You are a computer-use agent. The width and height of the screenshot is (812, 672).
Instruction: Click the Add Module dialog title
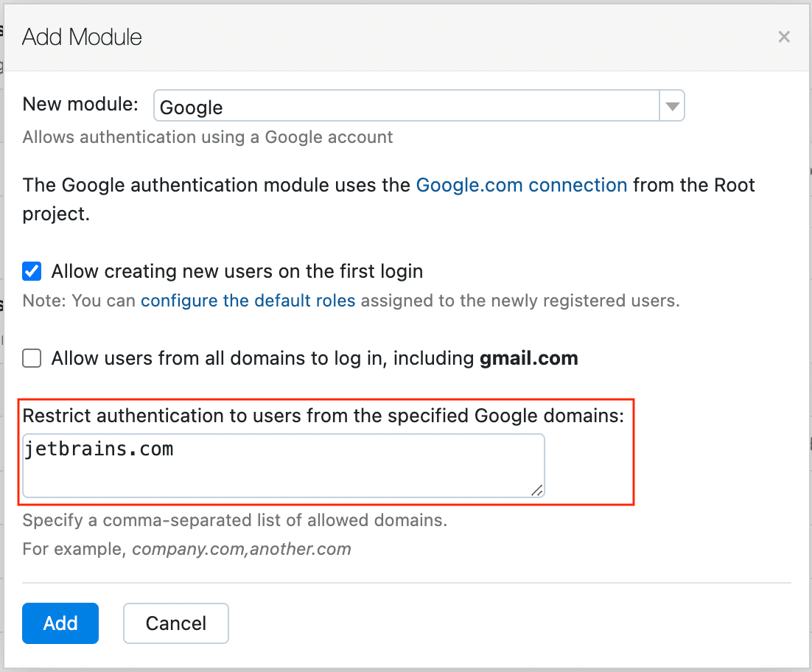tap(82, 38)
